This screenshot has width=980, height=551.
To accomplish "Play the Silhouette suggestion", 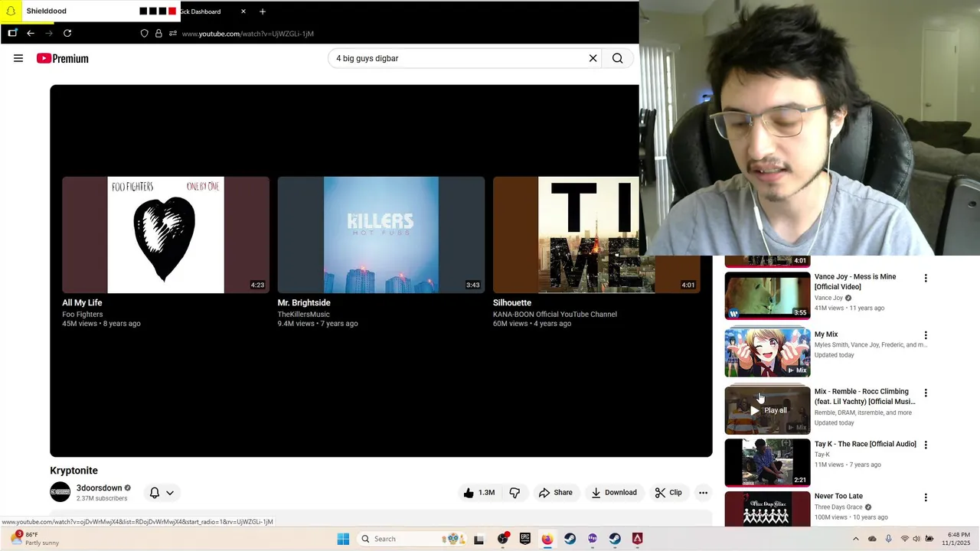I will click(x=596, y=235).
